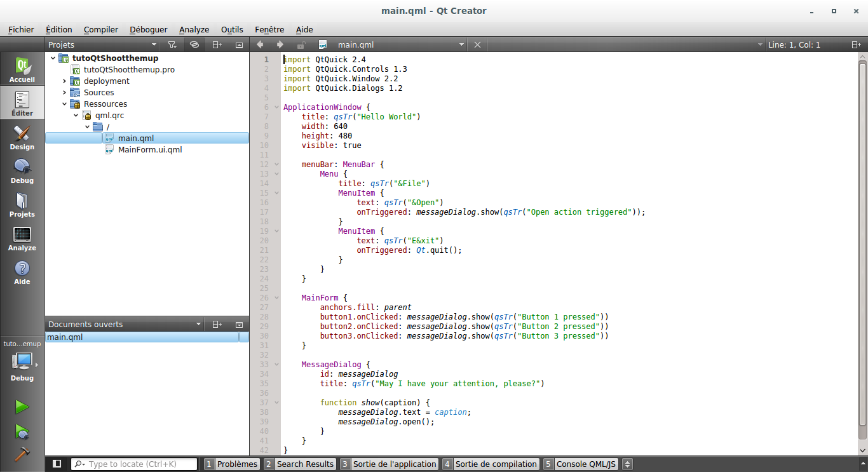Viewport: 868px width, 472px height.
Task: Toggle synchronize with editor link icon
Action: point(194,44)
